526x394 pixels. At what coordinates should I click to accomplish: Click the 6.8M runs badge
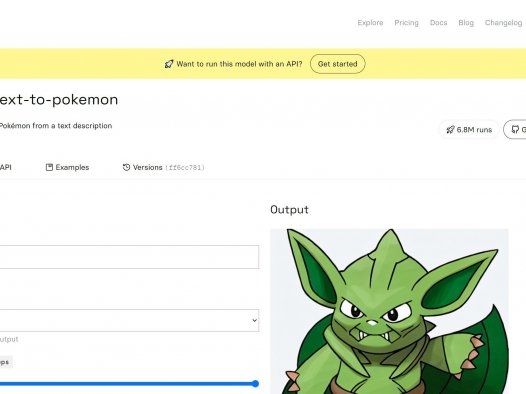coord(469,130)
